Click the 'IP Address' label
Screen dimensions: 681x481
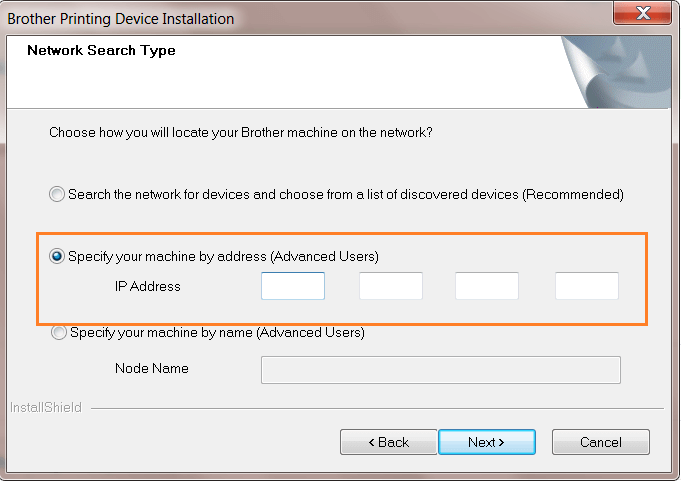tap(148, 286)
